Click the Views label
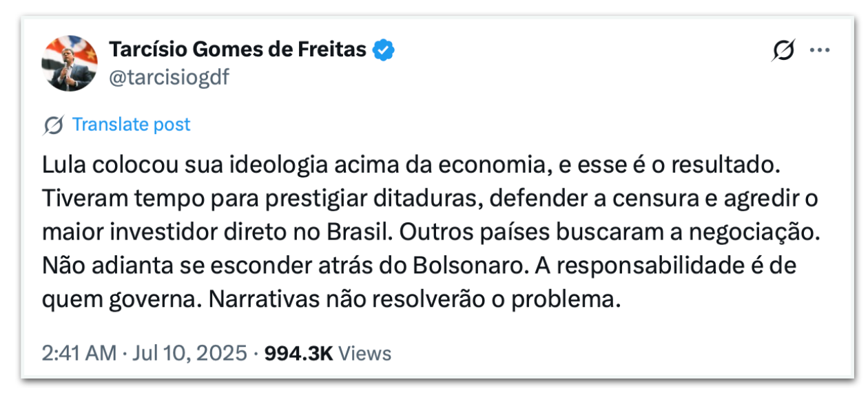This screenshot has width=868, height=395. point(366,353)
